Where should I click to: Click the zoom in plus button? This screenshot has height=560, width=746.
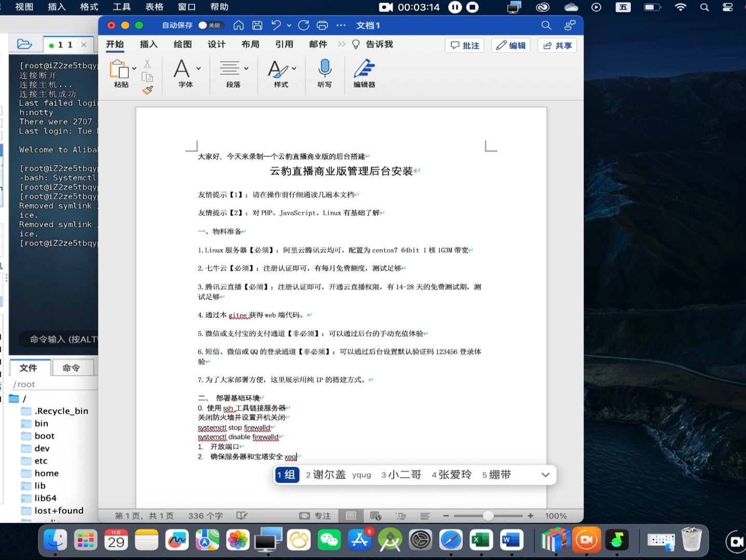click(x=530, y=516)
